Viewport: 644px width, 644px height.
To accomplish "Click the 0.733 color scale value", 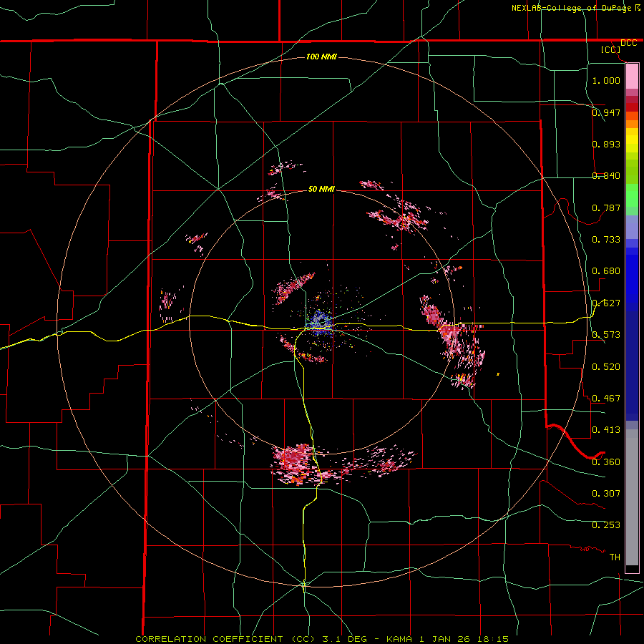I will click(x=606, y=239).
